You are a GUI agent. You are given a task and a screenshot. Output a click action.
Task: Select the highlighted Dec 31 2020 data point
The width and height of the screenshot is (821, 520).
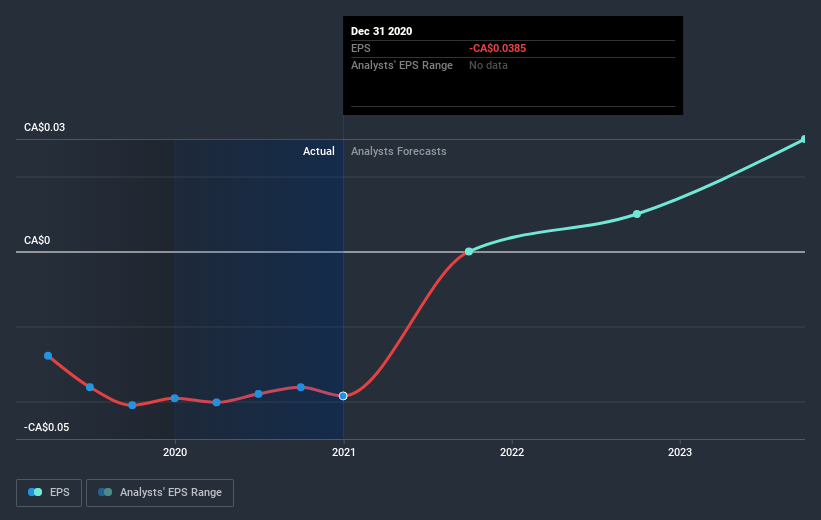tap(343, 396)
